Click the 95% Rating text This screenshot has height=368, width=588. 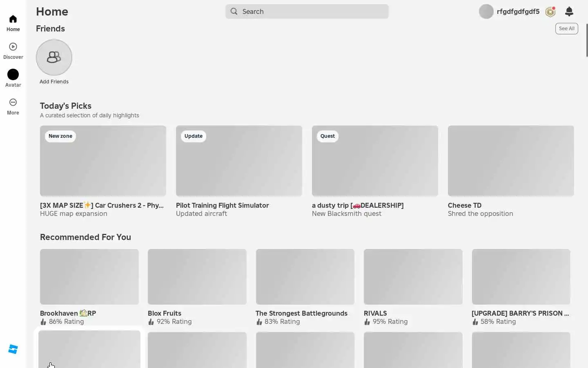click(x=390, y=322)
